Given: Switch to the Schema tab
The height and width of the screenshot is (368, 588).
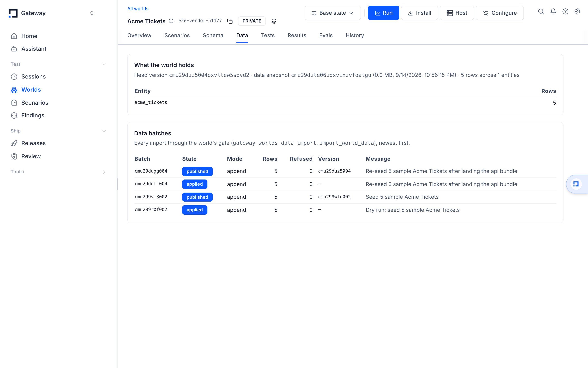Looking at the screenshot, I should coord(213,36).
